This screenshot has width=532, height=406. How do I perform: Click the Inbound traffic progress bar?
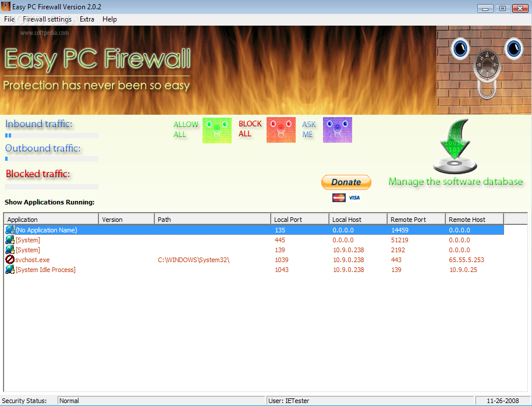[x=52, y=136]
